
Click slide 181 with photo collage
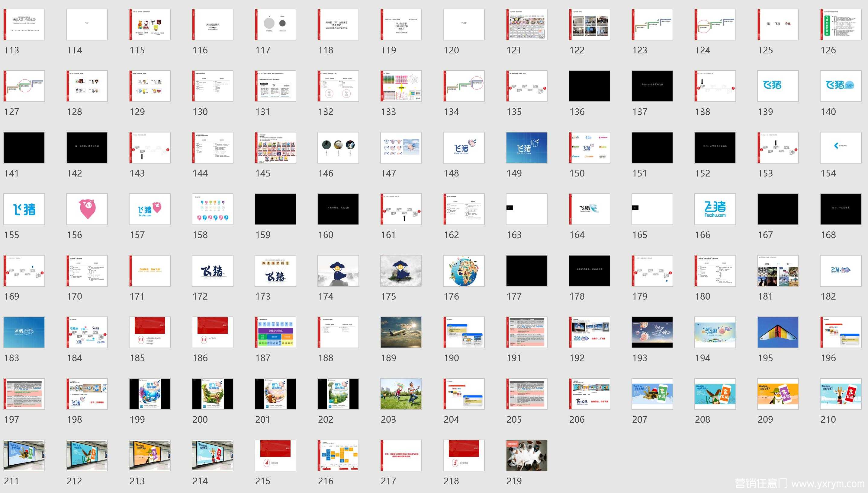[778, 271]
